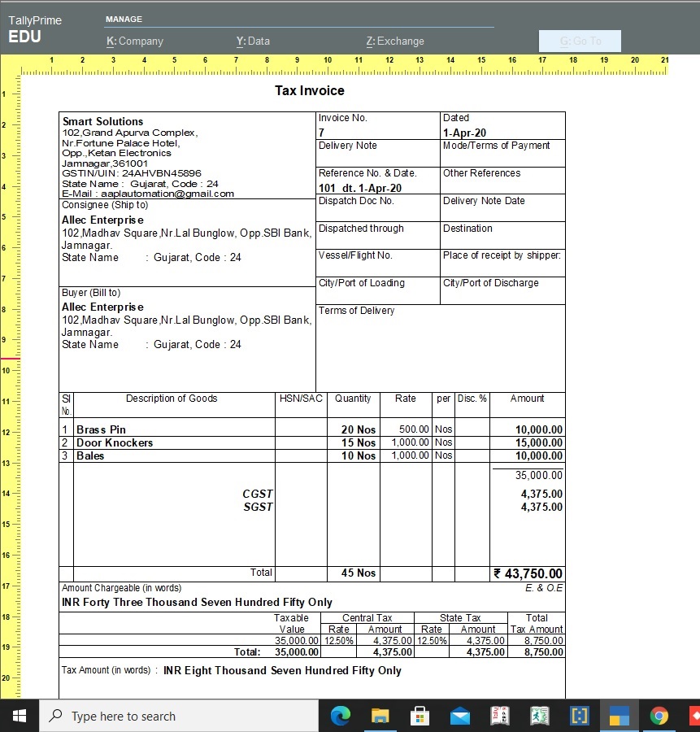The height and width of the screenshot is (732, 700).
Task: Open File Explorer from taskbar
Action: (x=380, y=716)
